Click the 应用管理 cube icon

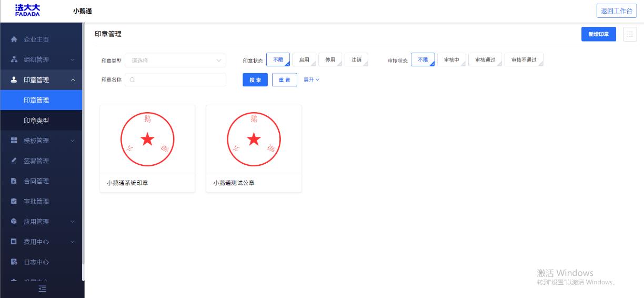(x=14, y=221)
